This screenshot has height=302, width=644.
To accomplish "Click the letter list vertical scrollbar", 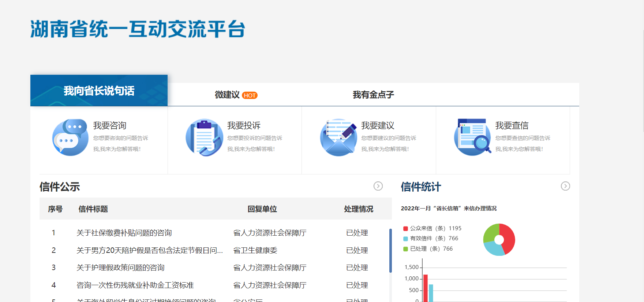I will pos(390,251).
